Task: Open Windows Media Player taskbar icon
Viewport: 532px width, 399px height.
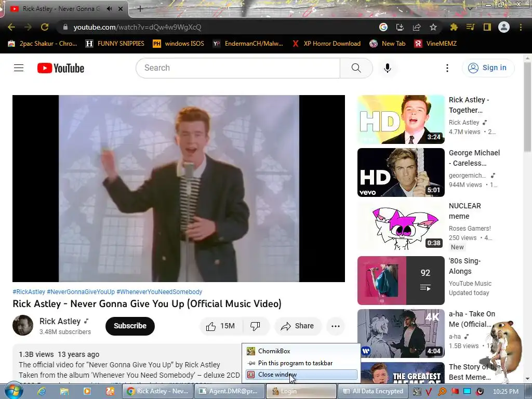Action: [x=87, y=391]
